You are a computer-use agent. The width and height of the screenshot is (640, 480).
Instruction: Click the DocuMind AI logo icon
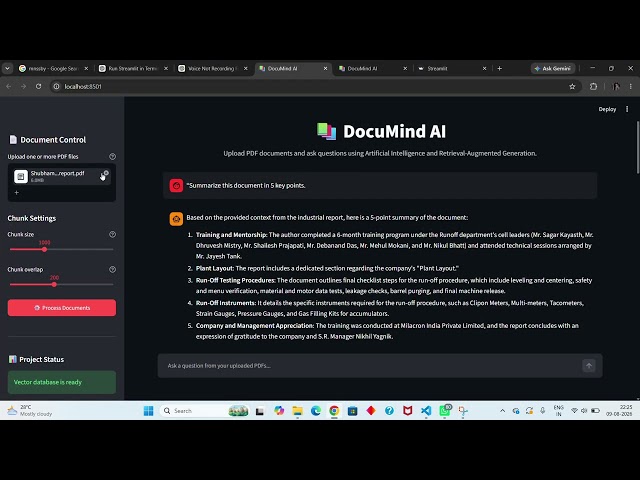(327, 131)
